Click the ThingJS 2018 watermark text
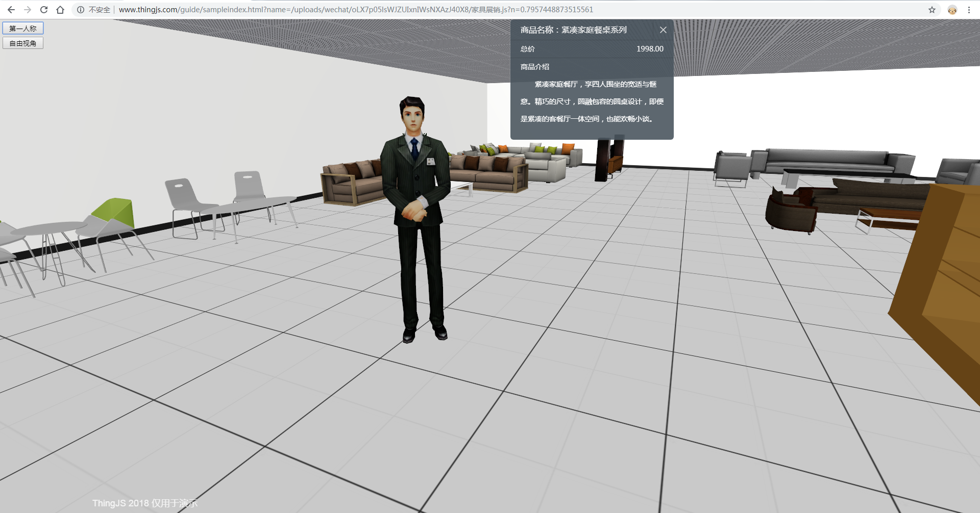The image size is (980, 513). (144, 502)
